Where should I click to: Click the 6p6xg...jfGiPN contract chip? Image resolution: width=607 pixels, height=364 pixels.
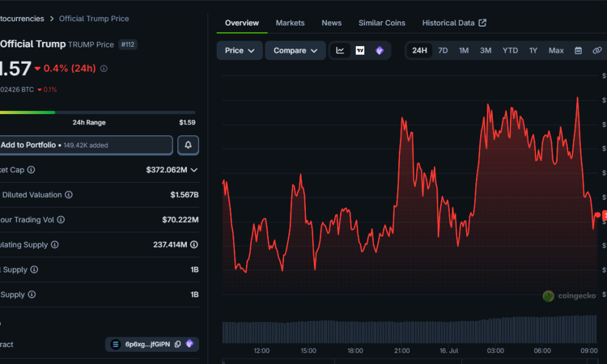pyautogui.click(x=152, y=344)
